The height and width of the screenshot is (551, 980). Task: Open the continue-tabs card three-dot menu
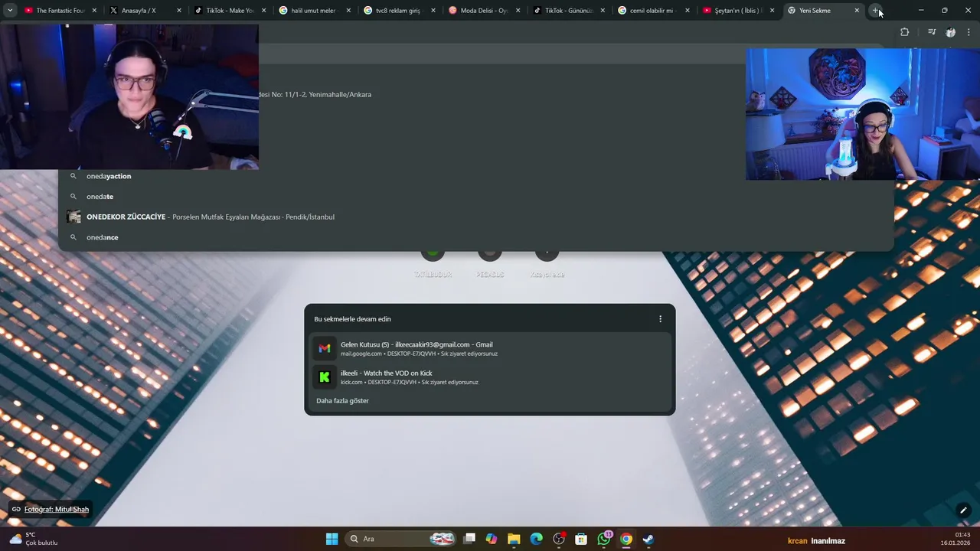pos(660,319)
